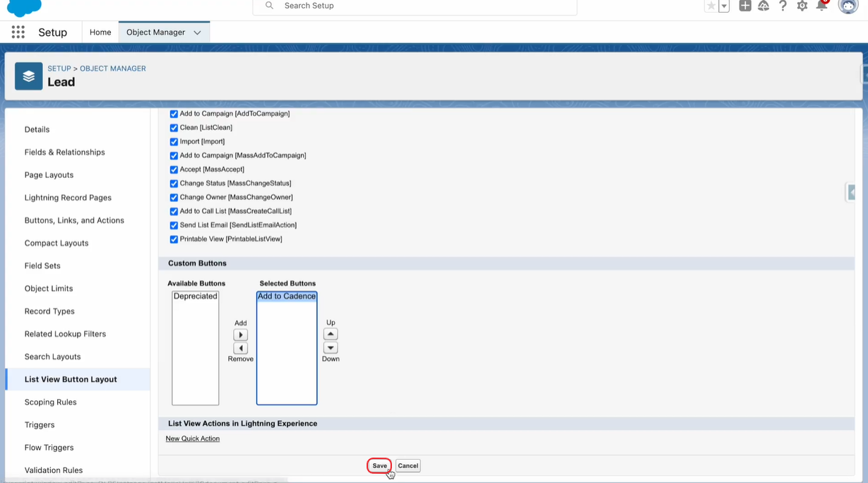Click the Lead object layers icon
Image resolution: width=868 pixels, height=483 pixels.
click(29, 76)
